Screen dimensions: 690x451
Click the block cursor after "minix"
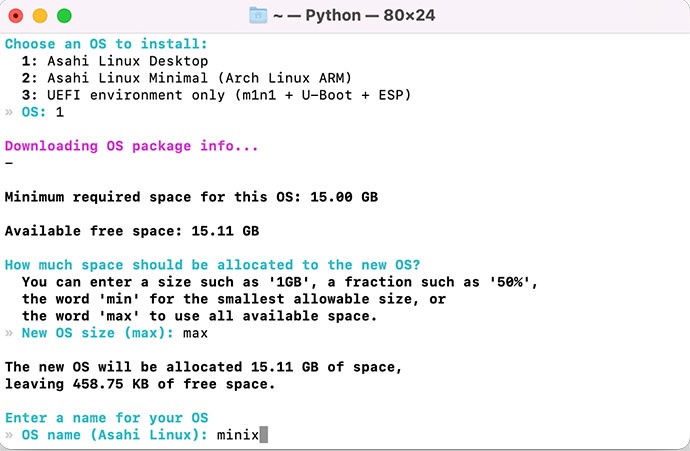pos(264,435)
